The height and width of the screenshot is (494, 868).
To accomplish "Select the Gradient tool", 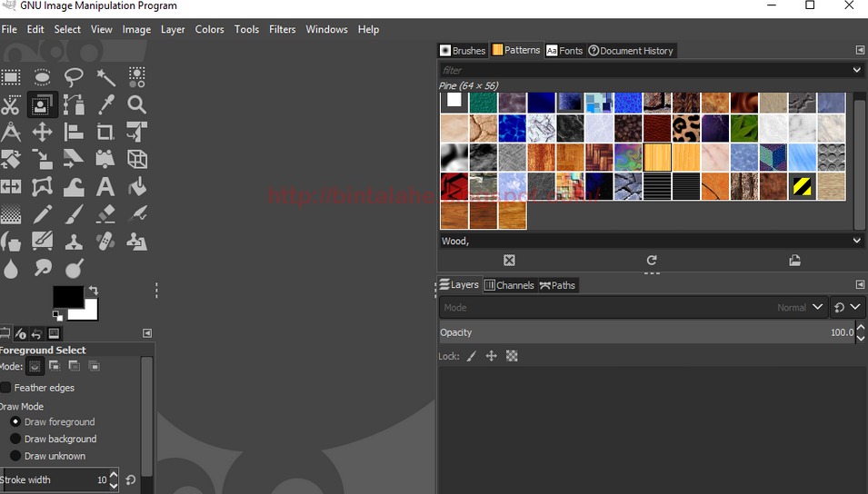I will [11, 214].
